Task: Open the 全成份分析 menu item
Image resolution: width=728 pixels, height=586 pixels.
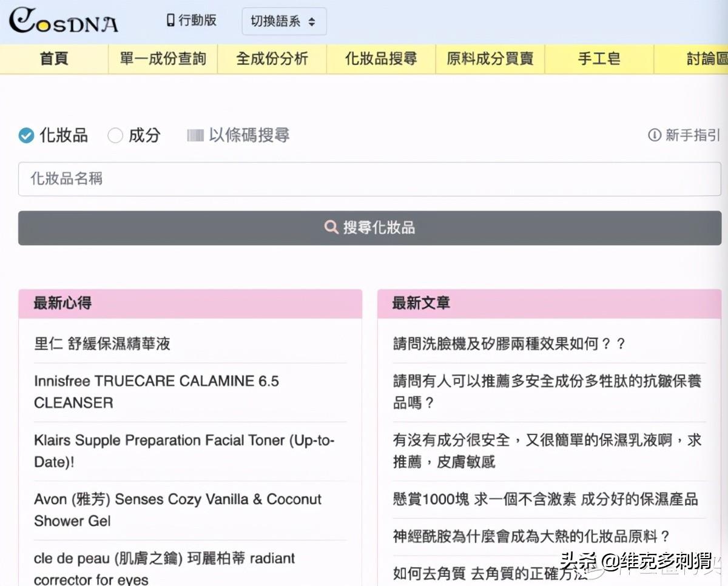Action: point(272,59)
